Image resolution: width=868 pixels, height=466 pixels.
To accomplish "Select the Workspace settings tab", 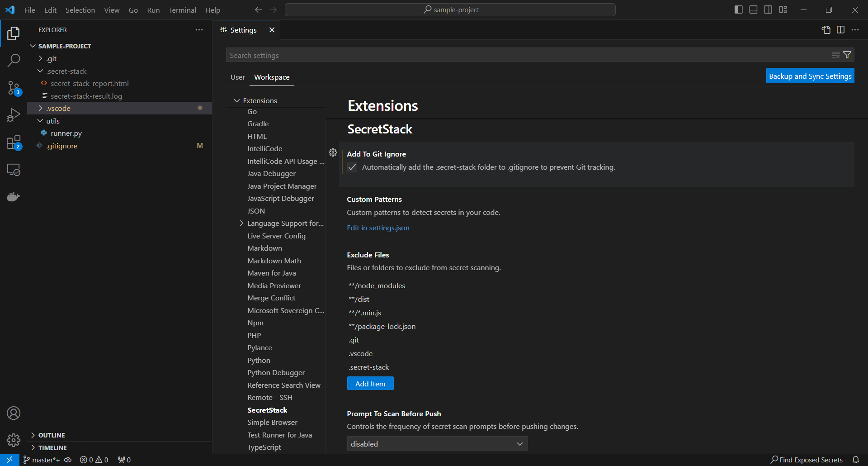I will tap(272, 77).
